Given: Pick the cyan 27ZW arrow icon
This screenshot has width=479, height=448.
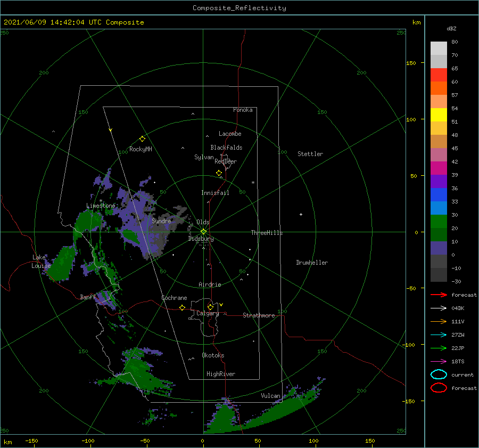Looking at the screenshot, I should click(439, 335).
